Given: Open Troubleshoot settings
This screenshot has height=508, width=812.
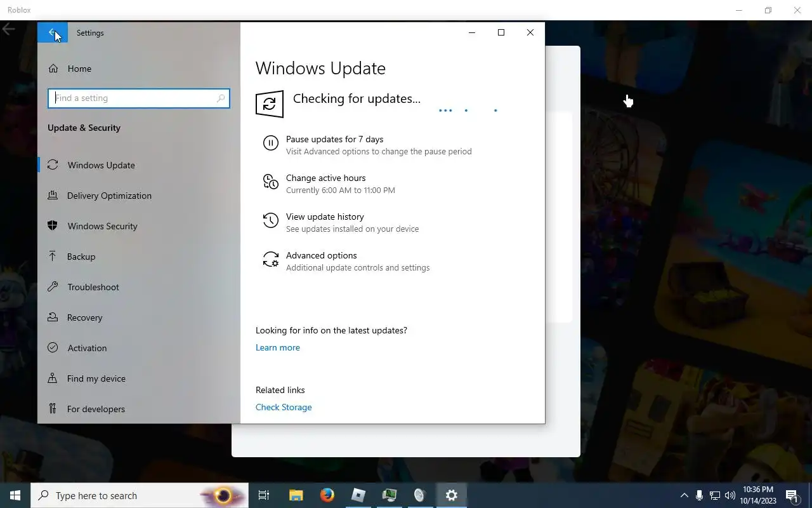Looking at the screenshot, I should [x=139, y=287].
